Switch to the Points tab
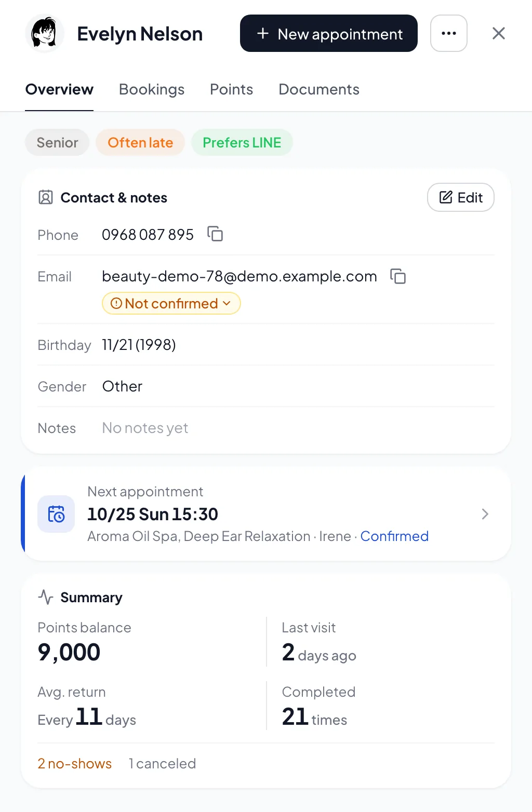This screenshot has width=532, height=812. click(x=232, y=89)
